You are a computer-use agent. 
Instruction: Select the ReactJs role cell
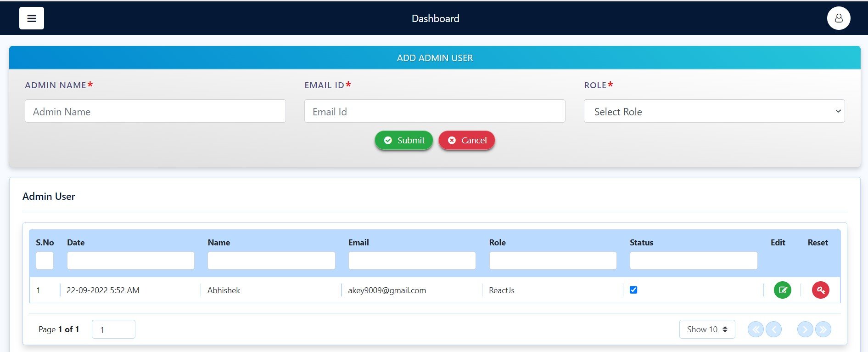(x=502, y=290)
